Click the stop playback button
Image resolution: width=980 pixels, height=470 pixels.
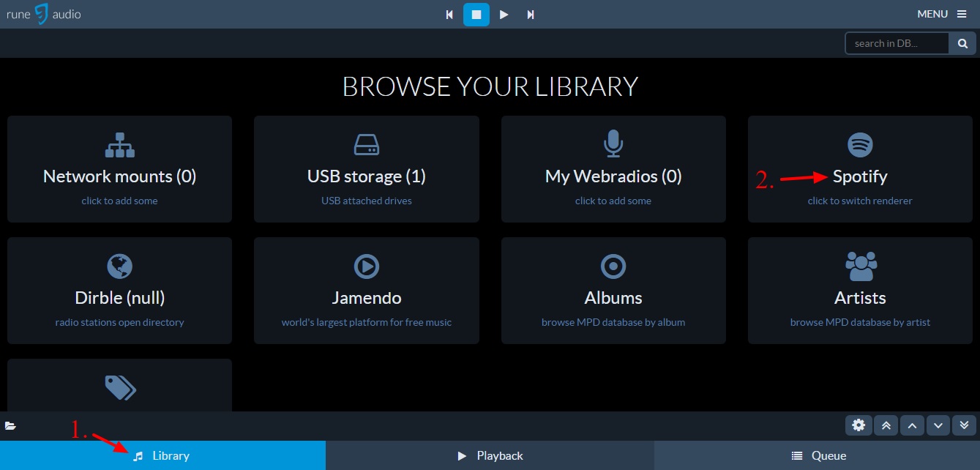[x=476, y=15]
